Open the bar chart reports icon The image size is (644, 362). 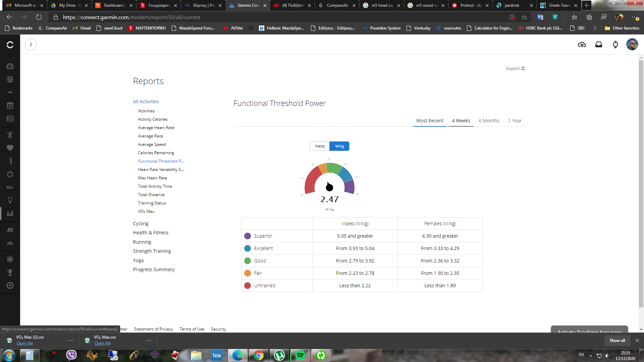click(10, 214)
